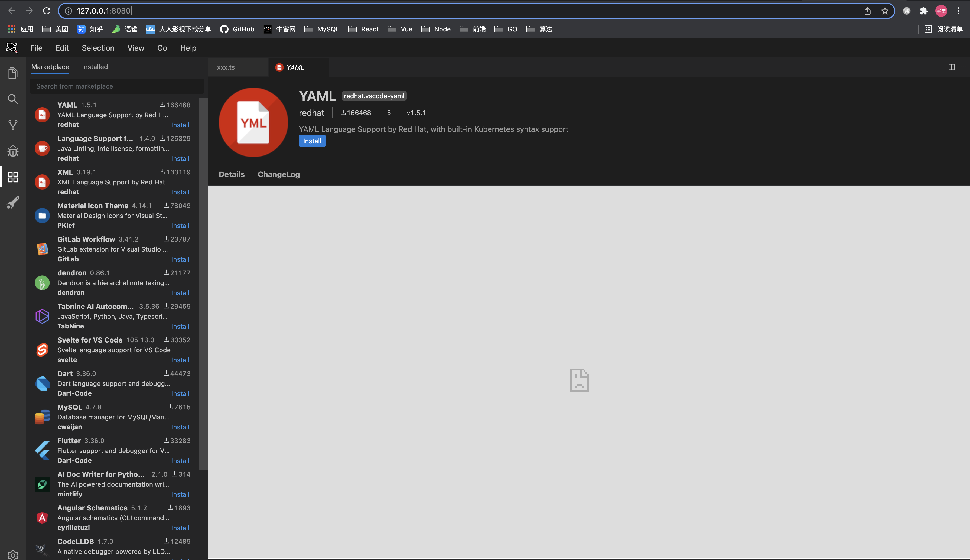Open the browser extensions puzzle menu
Screen dimensions: 970x560
point(924,10)
